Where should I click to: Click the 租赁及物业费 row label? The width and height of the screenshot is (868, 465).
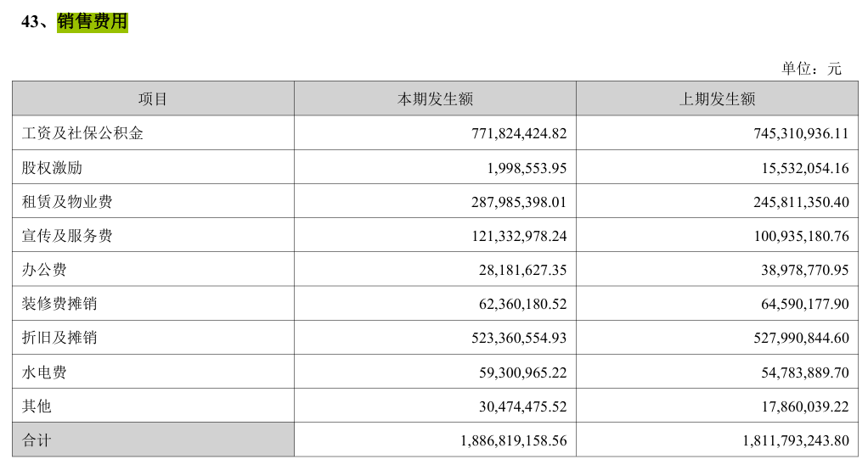[67, 202]
